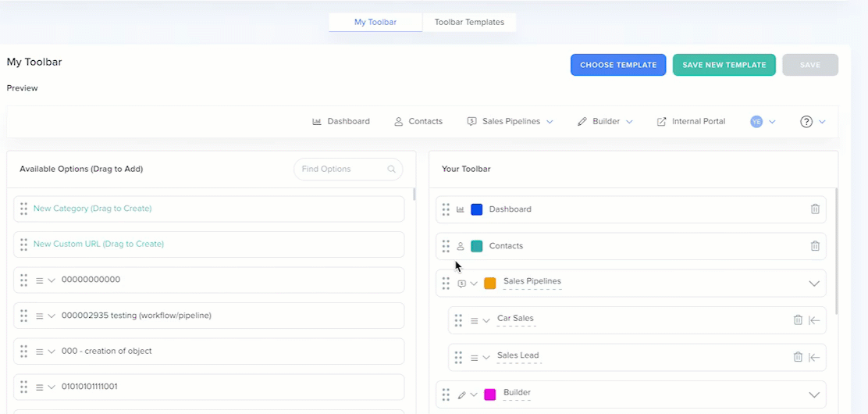
Task: Open the orange Sales Pipelines color swatch
Action: [x=490, y=284]
